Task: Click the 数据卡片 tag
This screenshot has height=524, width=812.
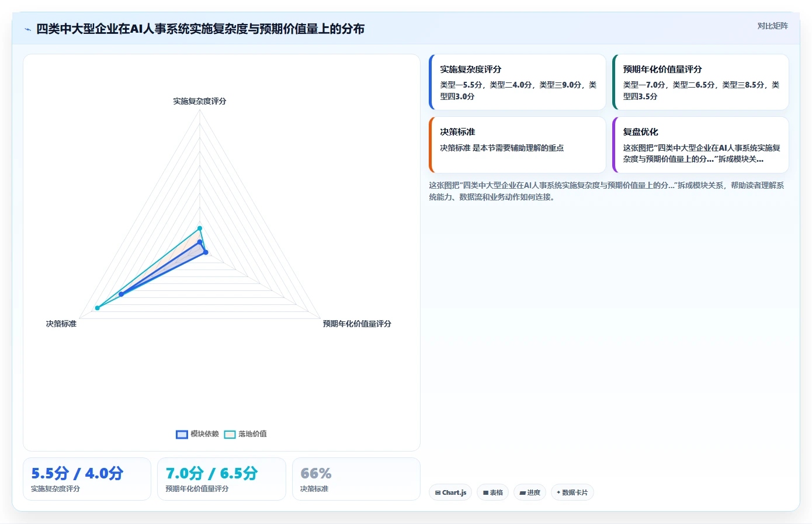Action: 572,492
